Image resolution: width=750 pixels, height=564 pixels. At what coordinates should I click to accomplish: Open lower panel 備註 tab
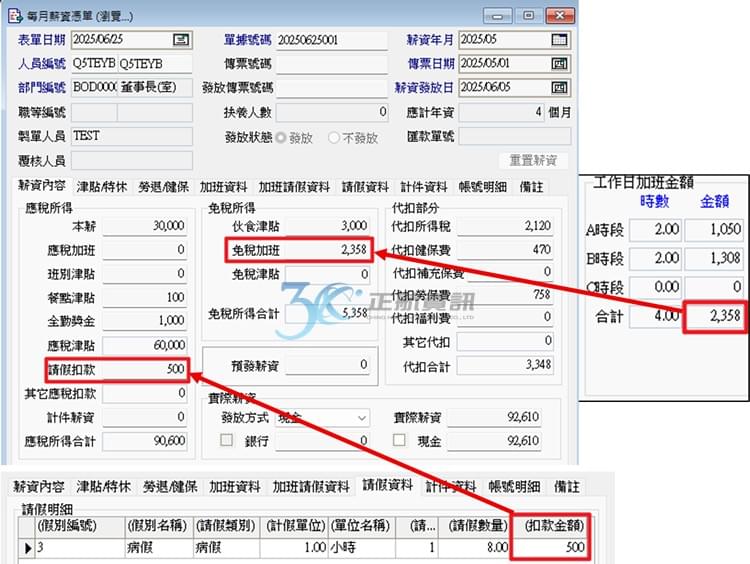point(567,487)
